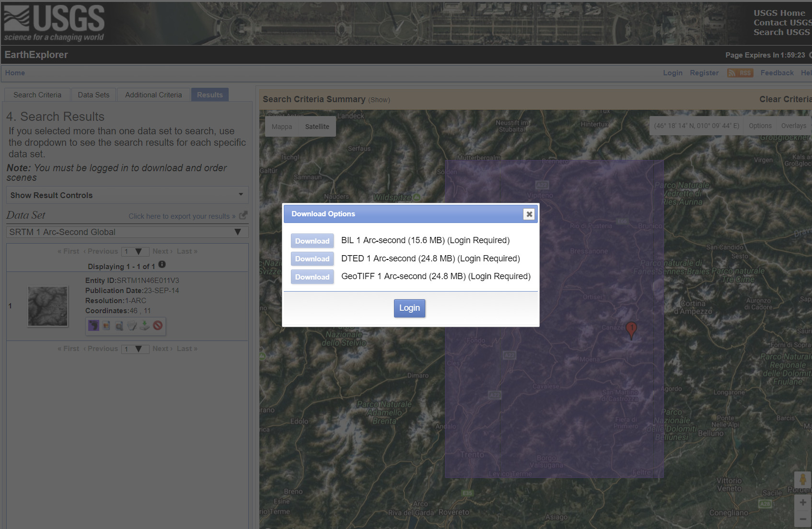Switch the map to Mappa view
This screenshot has height=529, width=812.
[x=282, y=127]
